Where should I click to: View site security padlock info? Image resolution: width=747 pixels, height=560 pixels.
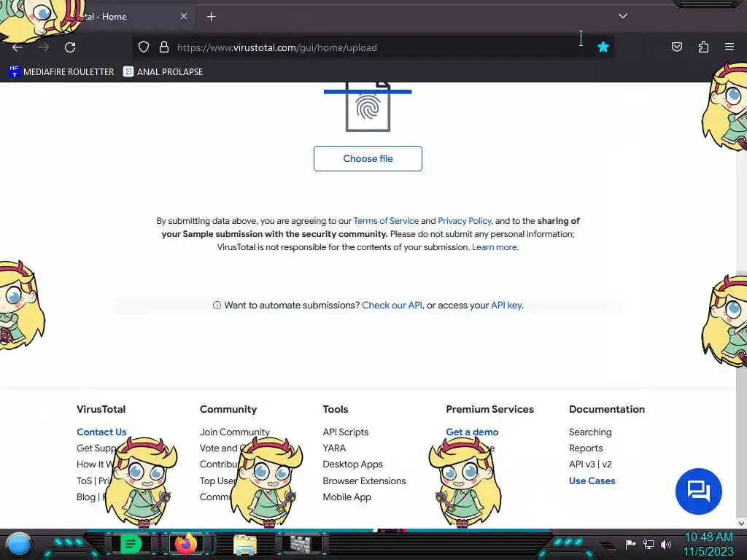point(164,47)
